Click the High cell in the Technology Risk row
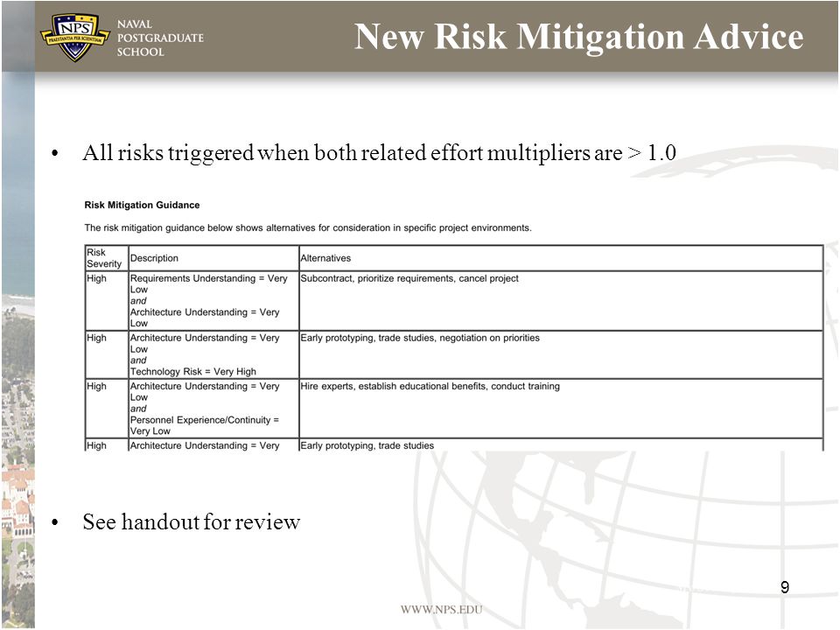Screen dimensions: 840x630 click(x=106, y=354)
